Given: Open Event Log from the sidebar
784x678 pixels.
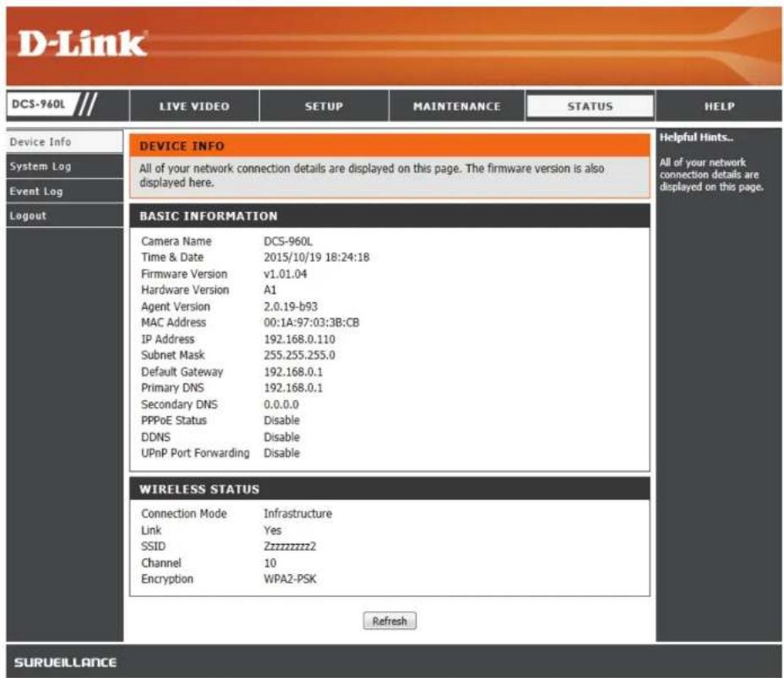Looking at the screenshot, I should pyautogui.click(x=64, y=192).
